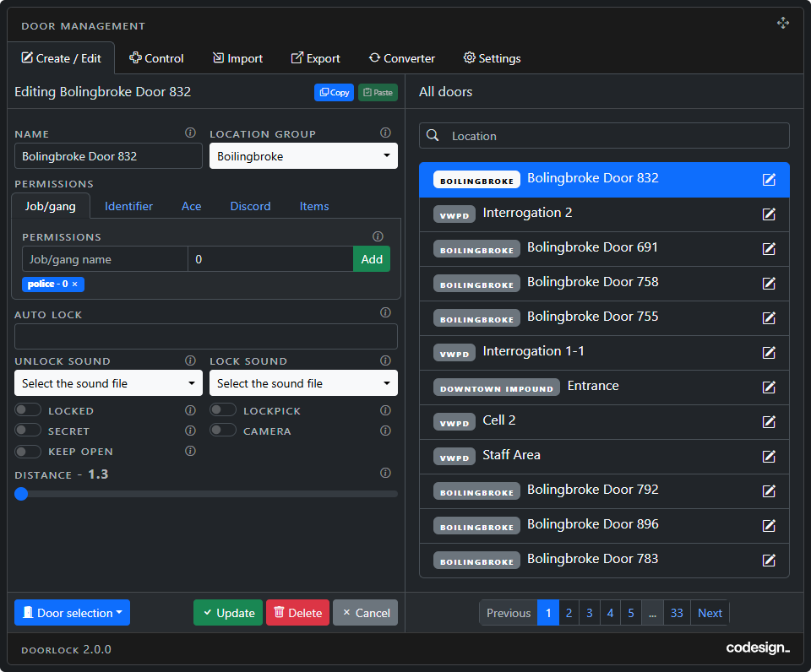The height and width of the screenshot is (672, 811).
Task: Open the Control tab icon
Action: (x=136, y=58)
